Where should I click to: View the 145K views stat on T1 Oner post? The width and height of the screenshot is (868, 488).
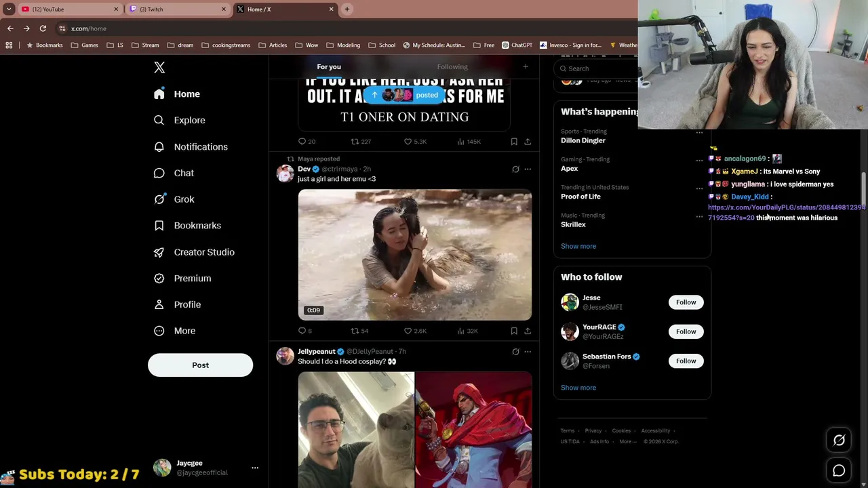click(x=469, y=142)
